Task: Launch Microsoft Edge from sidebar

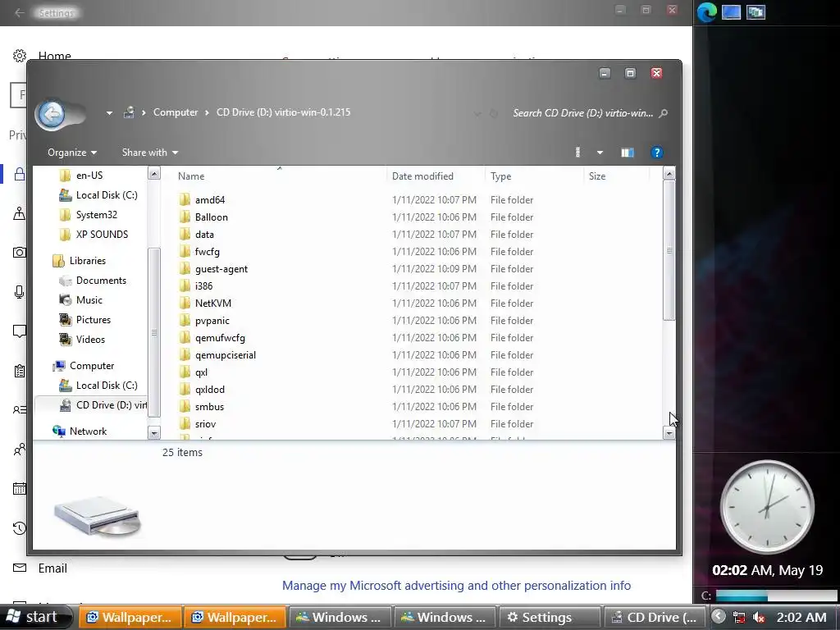Action: tap(706, 12)
